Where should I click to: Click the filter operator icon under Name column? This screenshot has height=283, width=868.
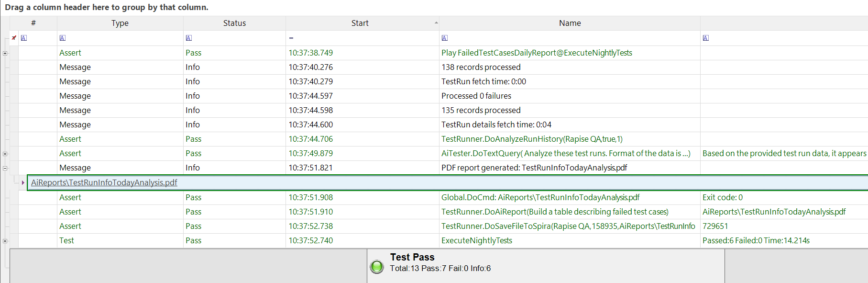(x=444, y=38)
